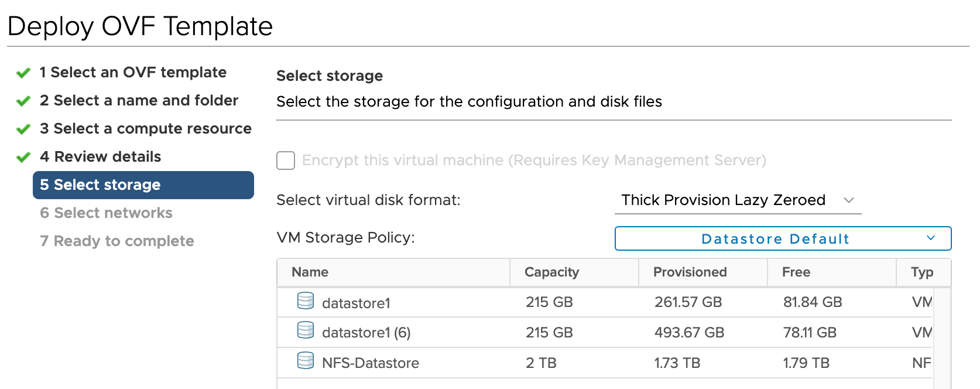Open the VM Storage Policy dropdown

(x=782, y=238)
